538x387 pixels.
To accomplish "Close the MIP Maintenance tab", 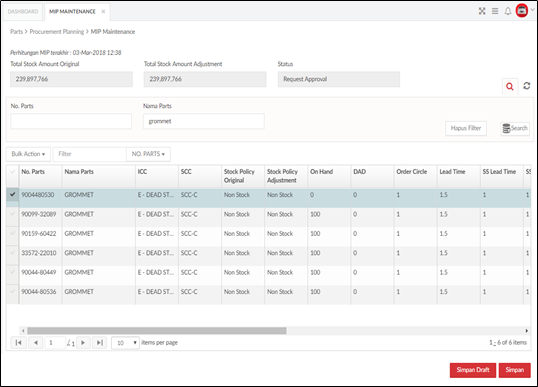I will [103, 11].
